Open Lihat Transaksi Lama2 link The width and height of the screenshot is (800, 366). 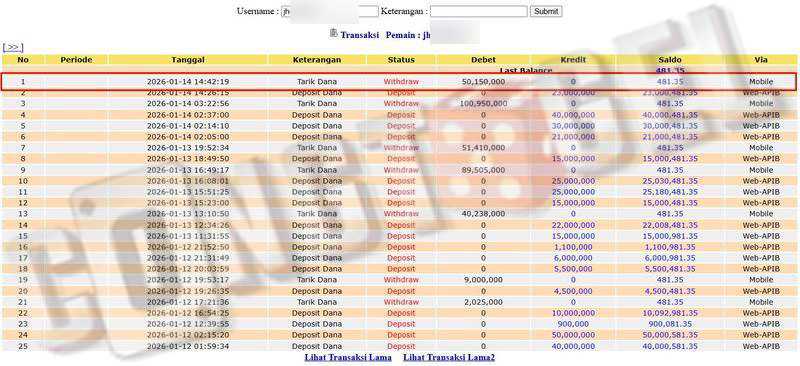click(x=449, y=357)
